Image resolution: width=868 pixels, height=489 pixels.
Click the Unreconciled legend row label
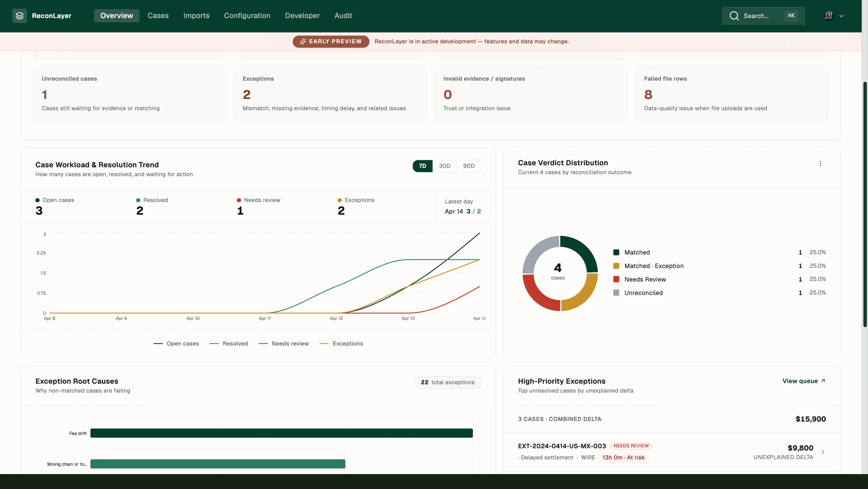click(x=643, y=293)
